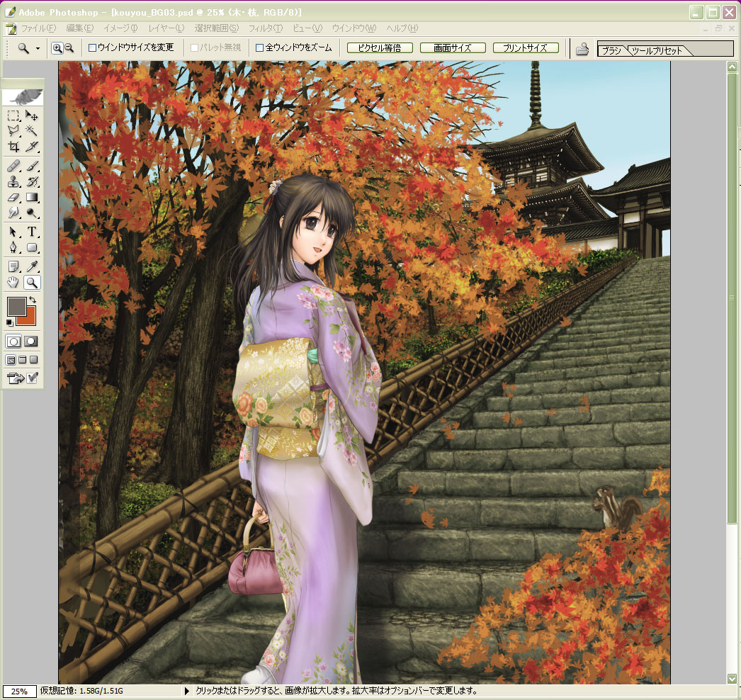Select the Crop tool
The width and height of the screenshot is (741, 700).
tap(13, 146)
